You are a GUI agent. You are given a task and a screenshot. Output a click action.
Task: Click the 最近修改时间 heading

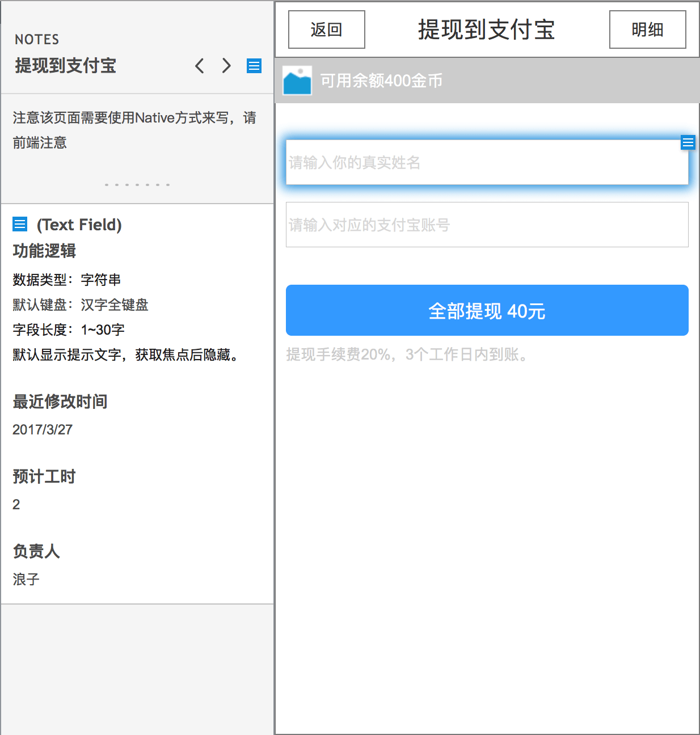60,402
